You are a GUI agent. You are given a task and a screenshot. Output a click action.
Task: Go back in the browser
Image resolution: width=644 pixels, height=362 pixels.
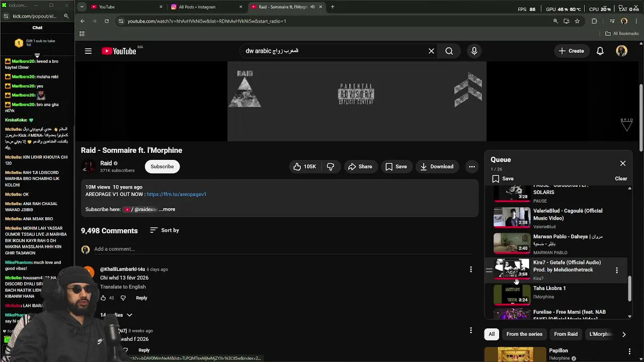click(83, 21)
